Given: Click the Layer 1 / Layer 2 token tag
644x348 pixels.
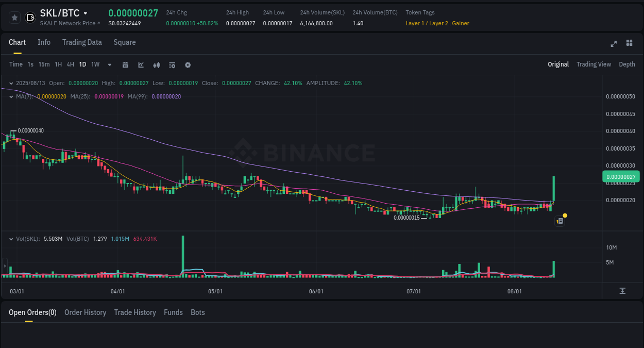Looking at the screenshot, I should click(427, 23).
